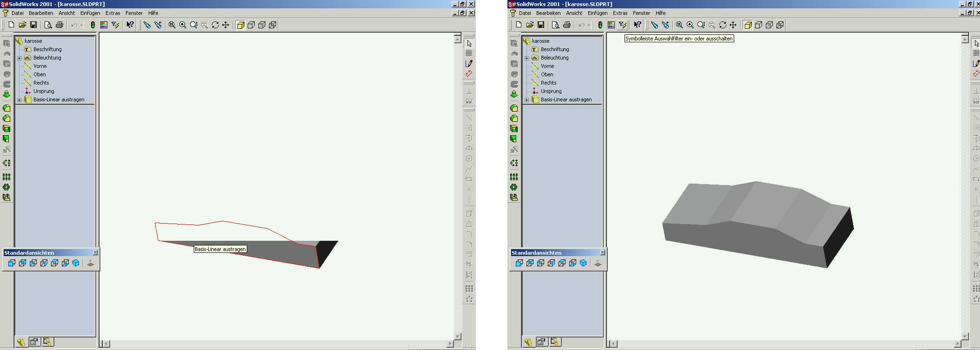This screenshot has width=980, height=350.
Task: Open the Bearbeiten menu in right window
Action: pos(548,13)
